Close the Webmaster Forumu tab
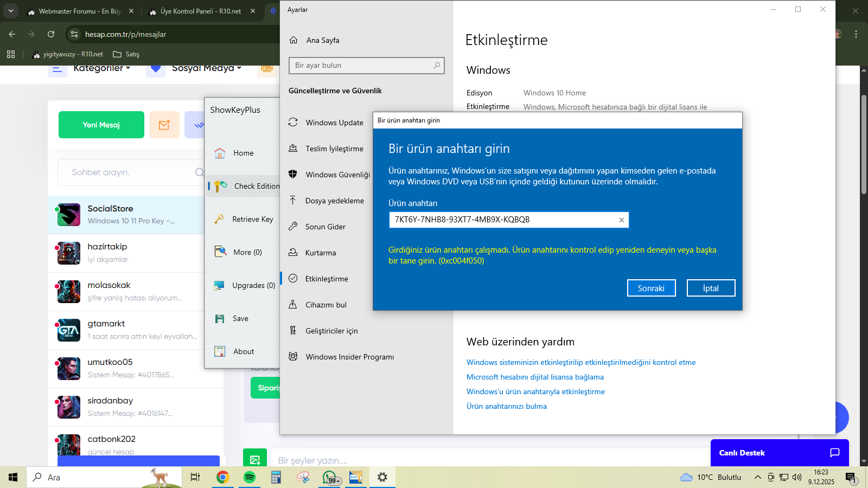868x488 pixels. coord(132,11)
